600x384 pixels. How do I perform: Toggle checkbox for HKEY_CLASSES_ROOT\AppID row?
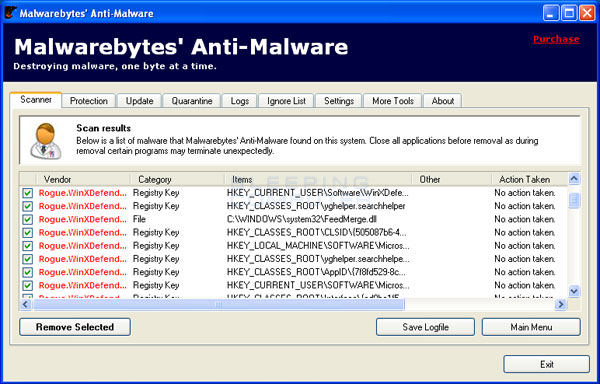(27, 272)
